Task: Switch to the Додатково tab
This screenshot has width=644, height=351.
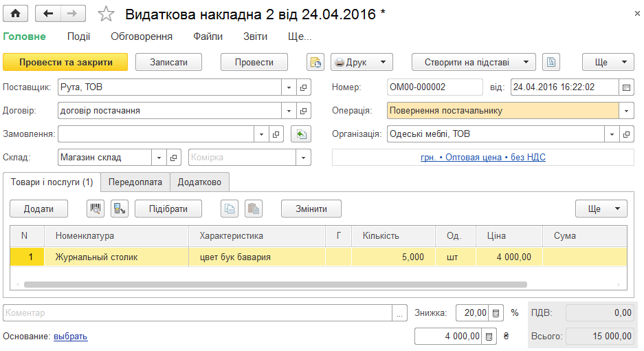Action: click(x=199, y=182)
